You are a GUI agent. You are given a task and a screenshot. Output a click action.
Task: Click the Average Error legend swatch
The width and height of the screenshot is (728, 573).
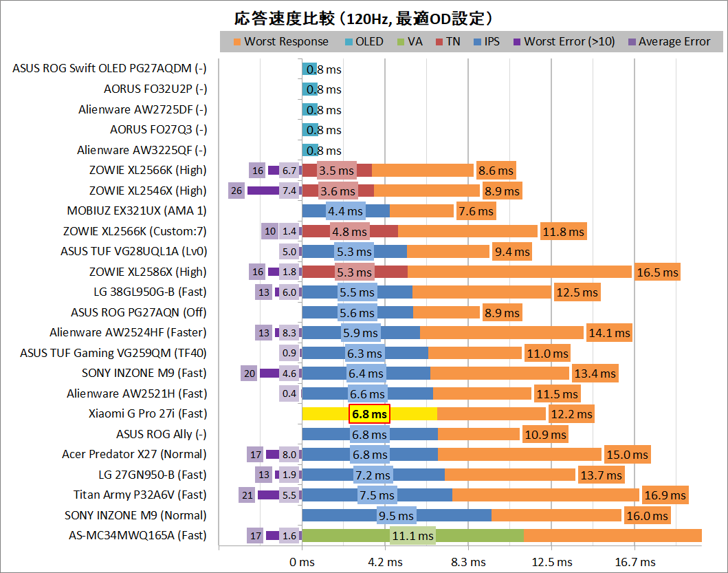coord(632,42)
